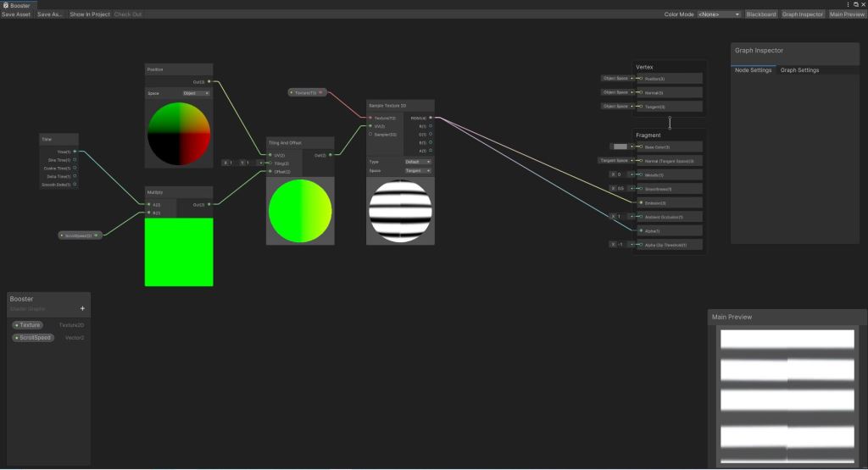Switch to the Graph Settings tab
Image resolution: width=868 pixels, height=470 pixels.
pyautogui.click(x=799, y=70)
